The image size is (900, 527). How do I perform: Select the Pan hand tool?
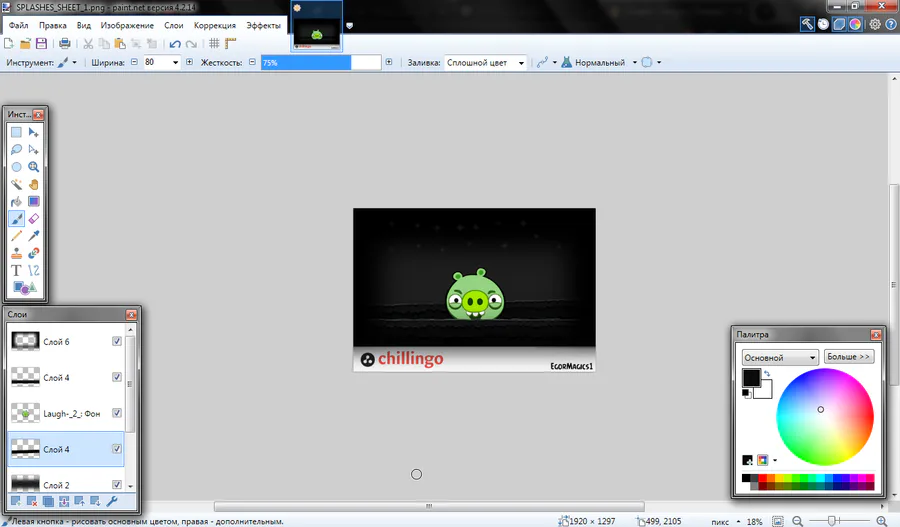tap(34, 184)
